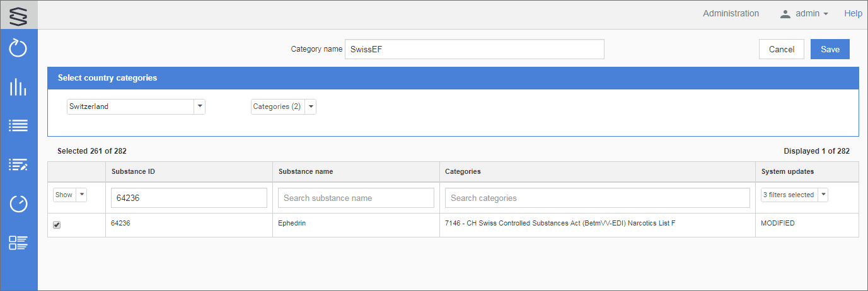Click the admin user profile icon
This screenshot has height=291, width=868.
point(785,14)
